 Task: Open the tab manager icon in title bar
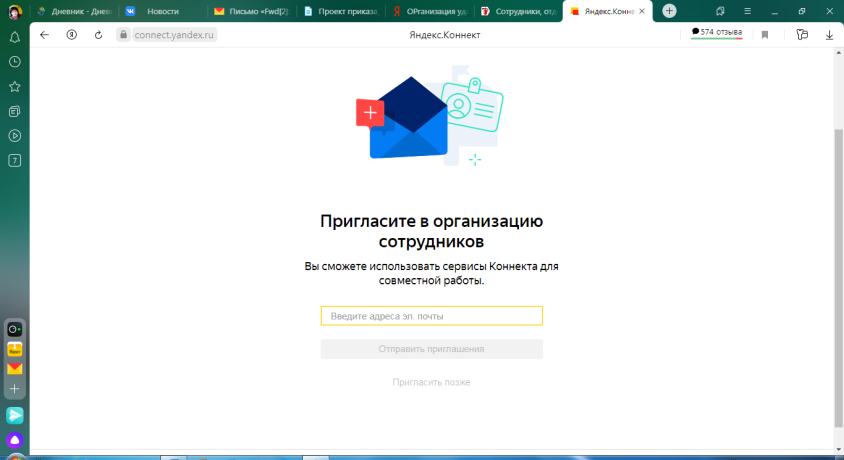click(x=720, y=11)
